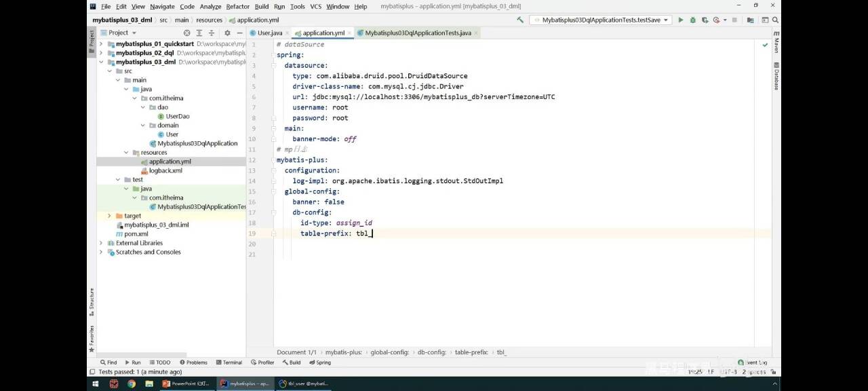This screenshot has width=868, height=391.
Task: Expand the mybatisplus_01_quickstart module
Action: (x=101, y=44)
